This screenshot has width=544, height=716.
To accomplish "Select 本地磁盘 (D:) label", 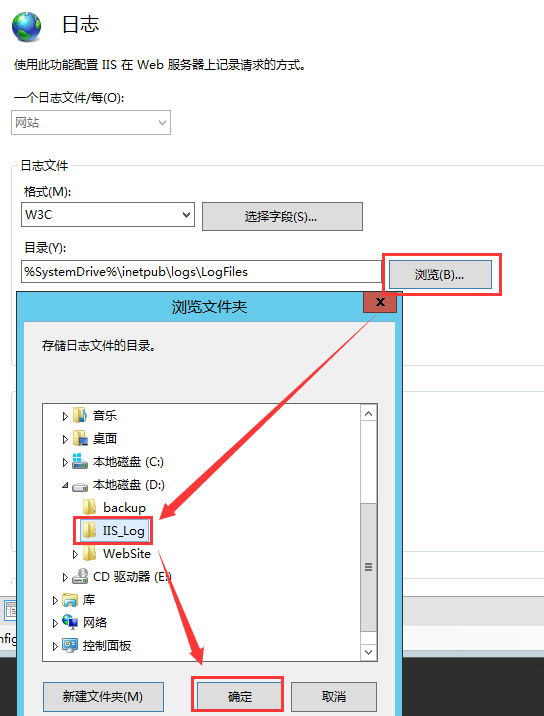I will point(129,484).
